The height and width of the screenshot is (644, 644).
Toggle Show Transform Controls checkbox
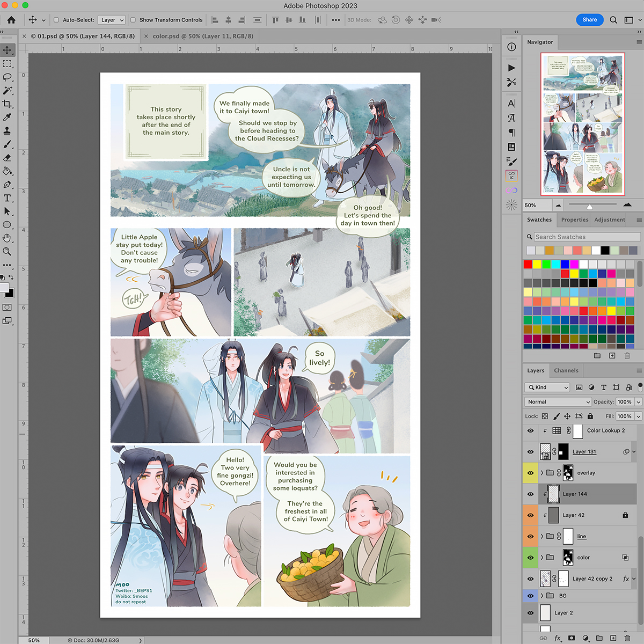pos(133,20)
